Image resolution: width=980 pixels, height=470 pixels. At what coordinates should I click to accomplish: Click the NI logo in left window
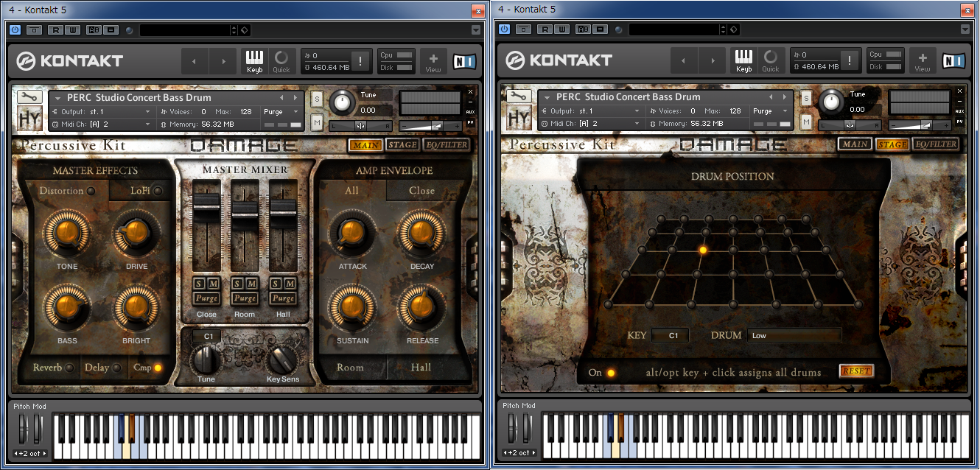(x=464, y=61)
